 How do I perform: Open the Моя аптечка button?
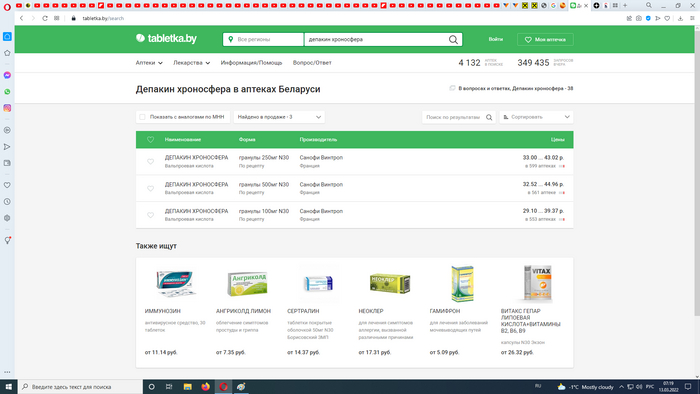pos(545,39)
